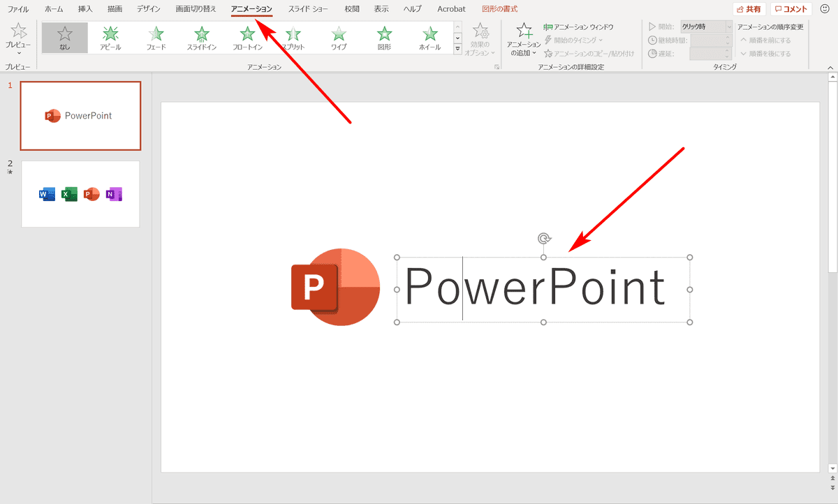Viewport: 838px width, 504px height.
Task: Click the 継続時間 duration field
Action: [x=711, y=40]
